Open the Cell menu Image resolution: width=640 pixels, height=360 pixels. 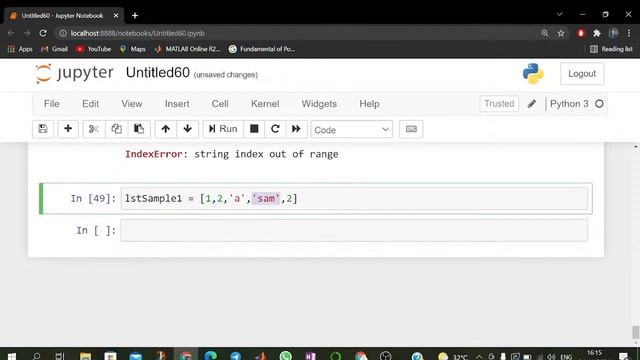point(220,104)
